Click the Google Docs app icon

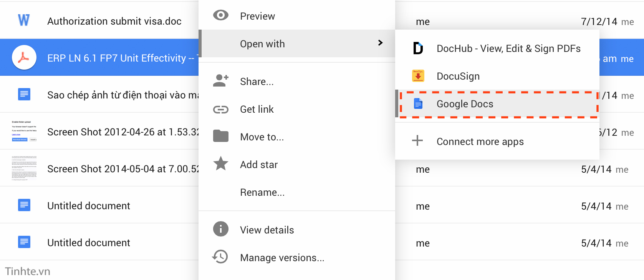click(x=418, y=103)
